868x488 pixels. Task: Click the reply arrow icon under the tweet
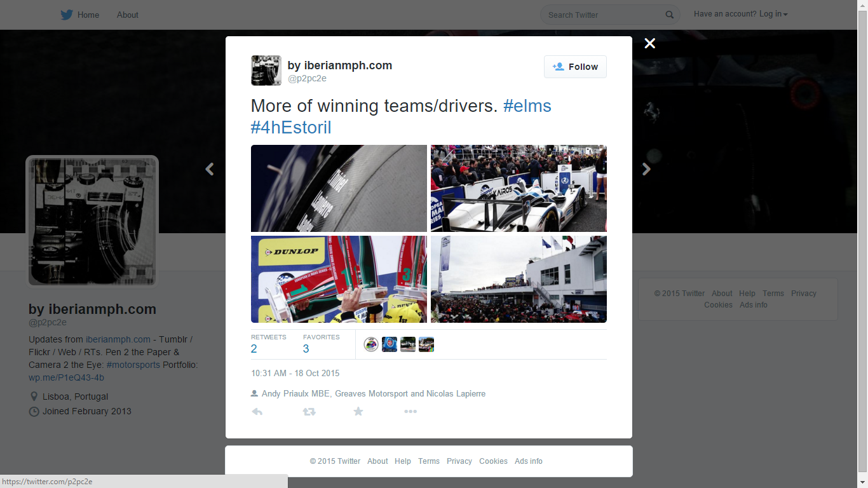(257, 412)
